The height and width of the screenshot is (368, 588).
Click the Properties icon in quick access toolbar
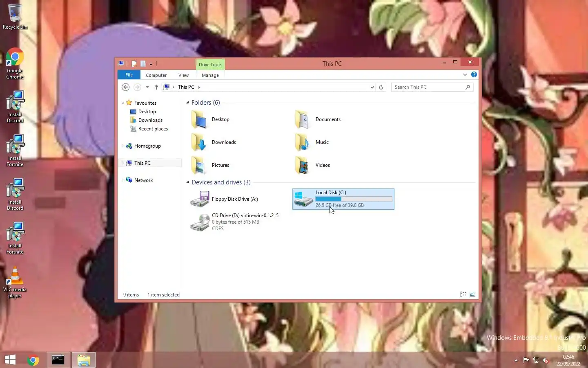134,64
